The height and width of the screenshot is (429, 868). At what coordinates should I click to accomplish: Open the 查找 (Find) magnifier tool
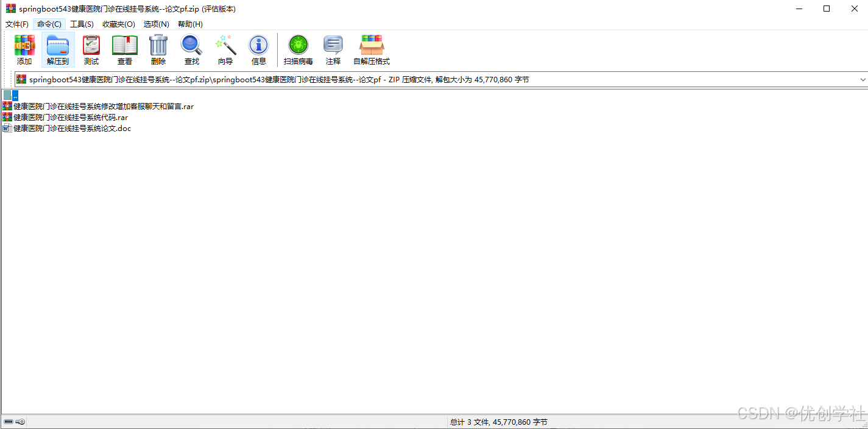192,49
